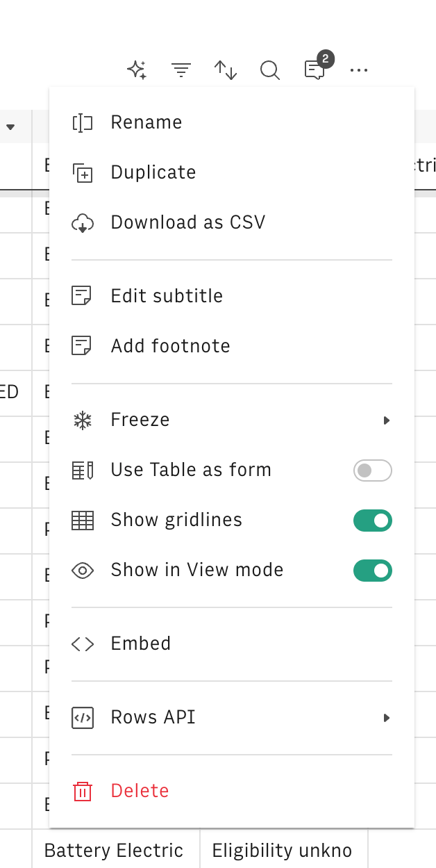
Task: Open comments via the speech bubble icon
Action: pyautogui.click(x=315, y=69)
